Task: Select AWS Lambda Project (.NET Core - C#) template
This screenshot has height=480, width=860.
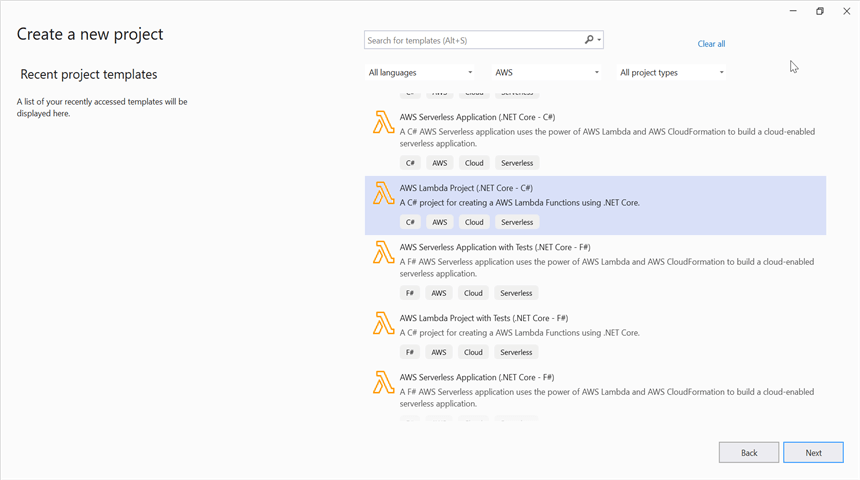Action: (466, 188)
